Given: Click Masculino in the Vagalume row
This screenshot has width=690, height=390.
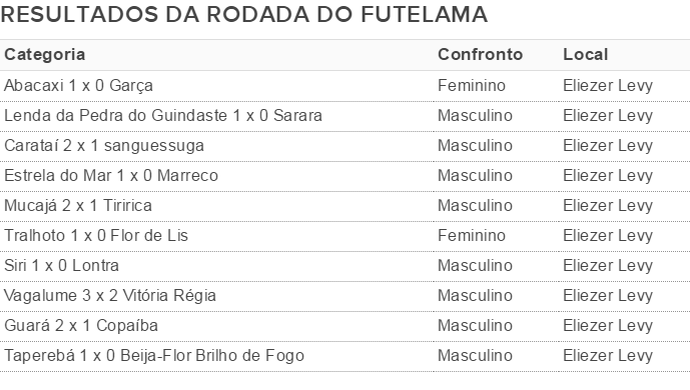Looking at the screenshot, I should click(x=475, y=295).
